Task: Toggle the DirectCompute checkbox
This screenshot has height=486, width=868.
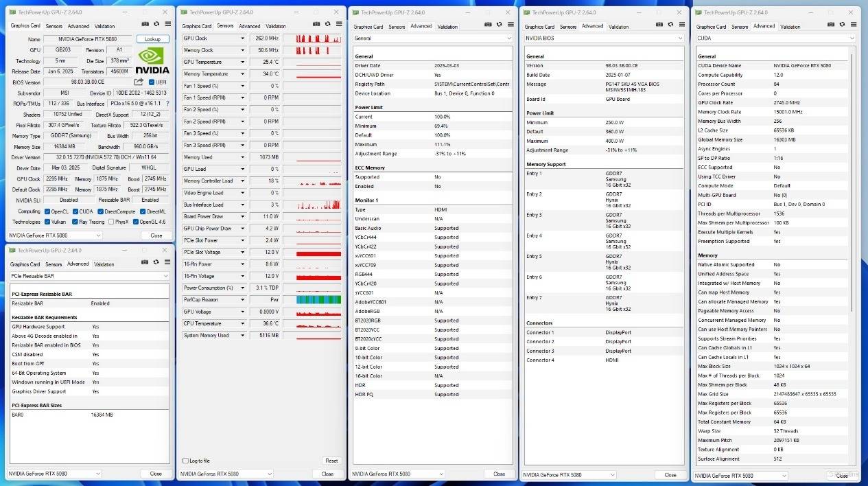Action: click(x=100, y=211)
